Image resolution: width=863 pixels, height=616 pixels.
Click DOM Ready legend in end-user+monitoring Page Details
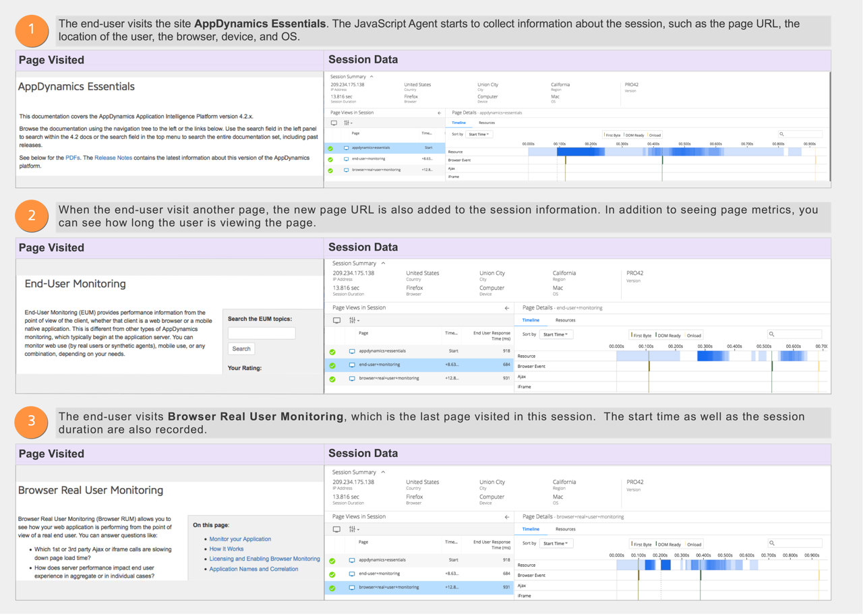668,336
